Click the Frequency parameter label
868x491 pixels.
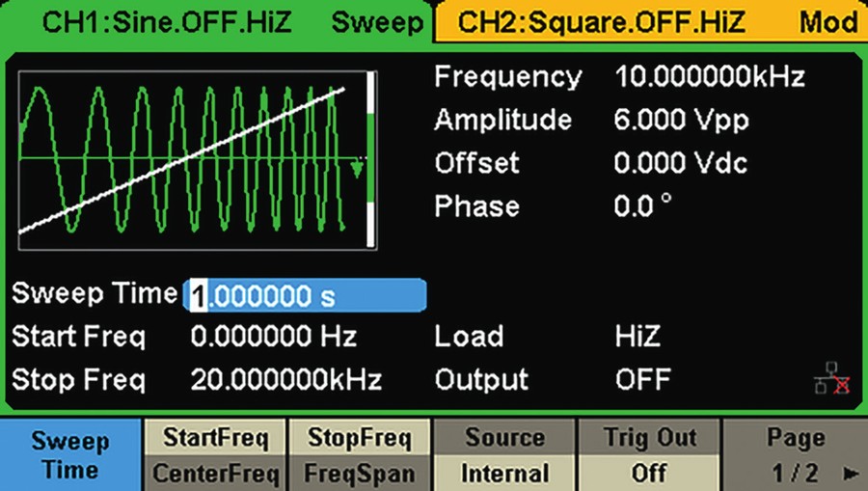[508, 76]
